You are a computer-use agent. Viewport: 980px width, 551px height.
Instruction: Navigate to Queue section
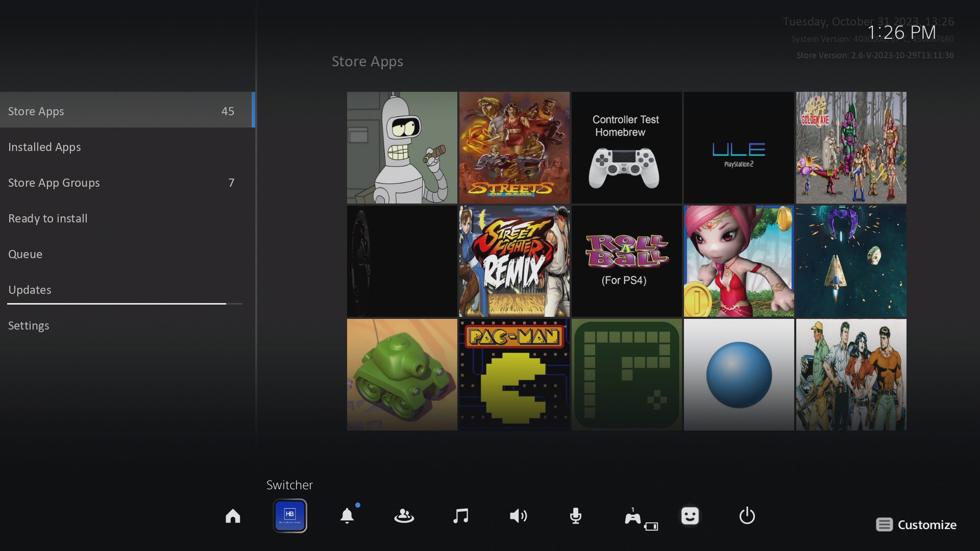tap(25, 254)
